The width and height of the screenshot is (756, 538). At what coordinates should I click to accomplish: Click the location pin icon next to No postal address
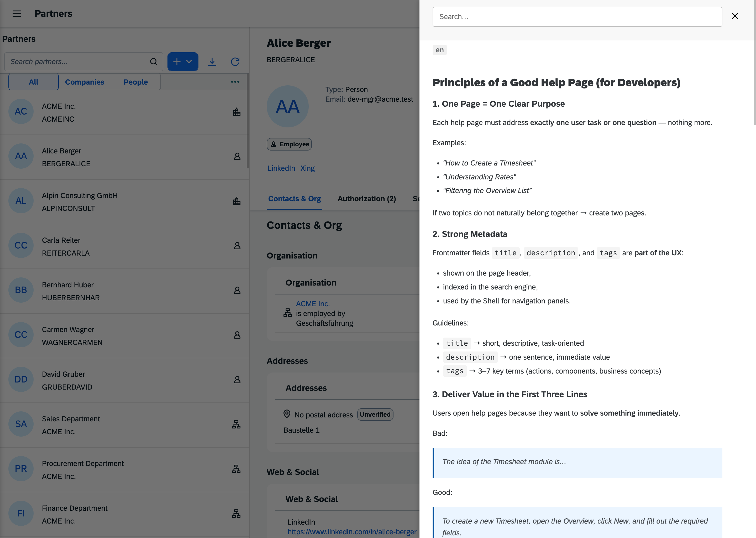pyautogui.click(x=287, y=414)
